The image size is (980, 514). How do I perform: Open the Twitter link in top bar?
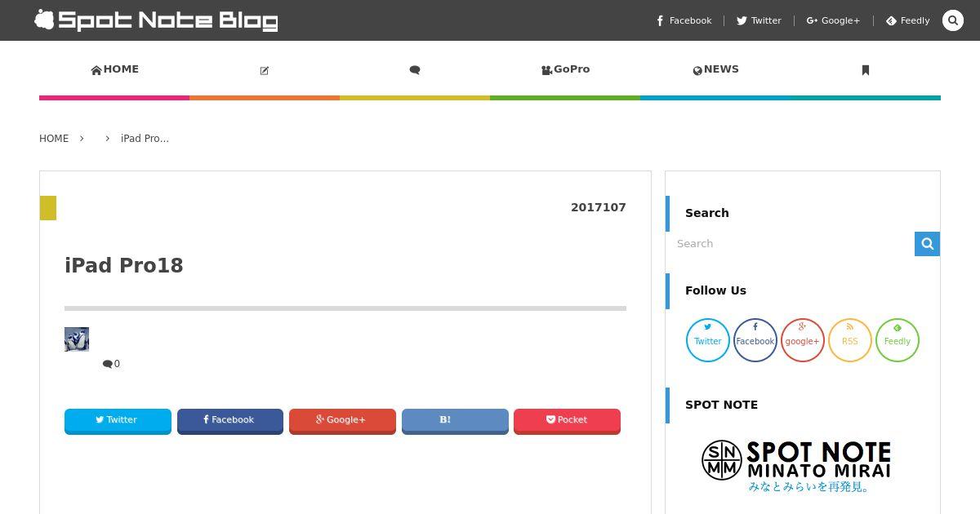[x=759, y=20]
